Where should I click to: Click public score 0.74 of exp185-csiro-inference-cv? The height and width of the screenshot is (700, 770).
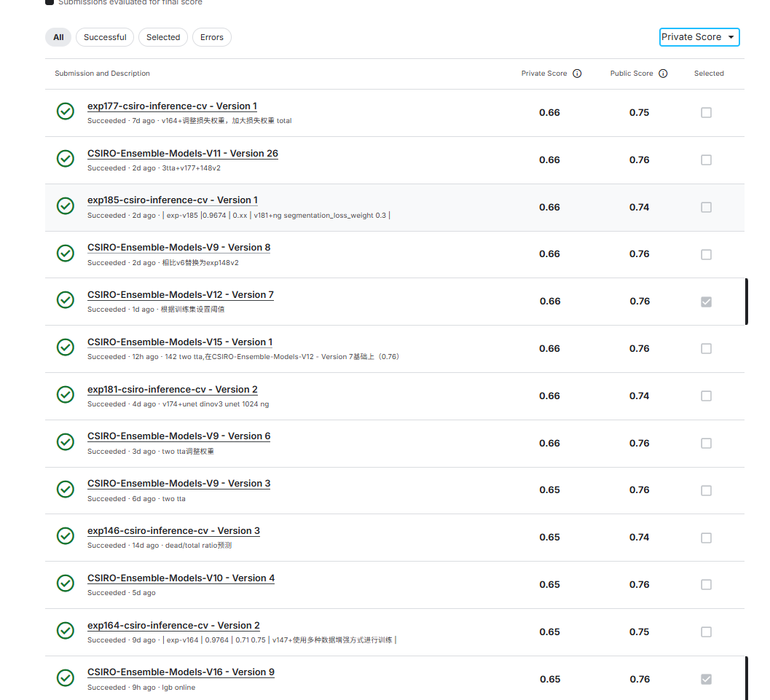[639, 207]
